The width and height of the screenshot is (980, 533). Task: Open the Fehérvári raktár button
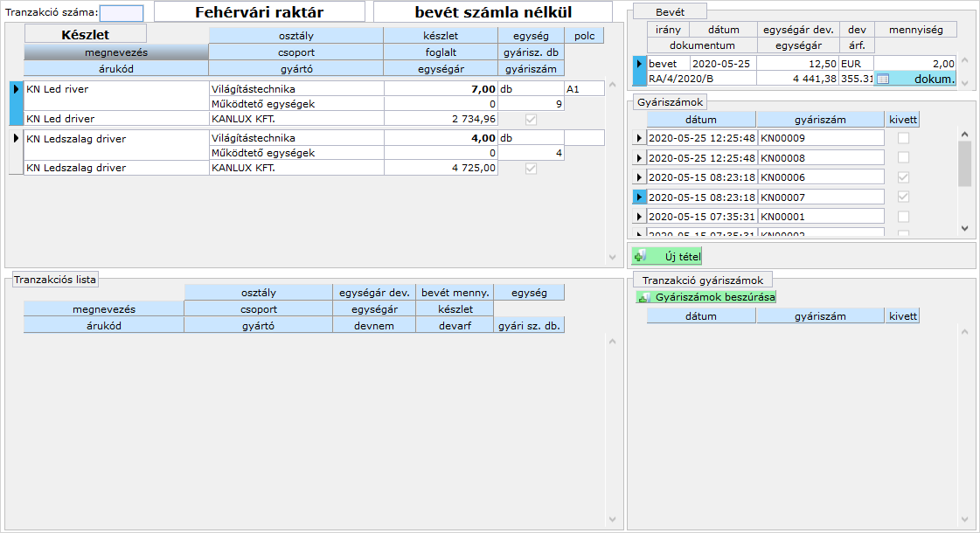(x=260, y=12)
